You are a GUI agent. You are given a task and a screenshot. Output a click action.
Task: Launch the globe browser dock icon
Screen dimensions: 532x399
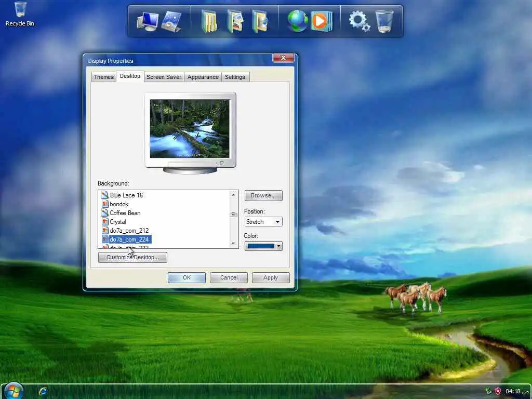coord(298,21)
